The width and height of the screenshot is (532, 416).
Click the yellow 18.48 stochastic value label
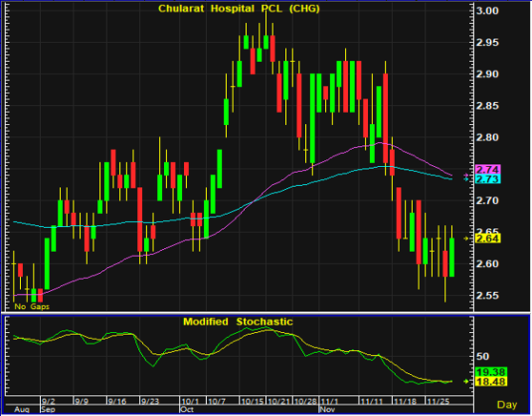pyautogui.click(x=491, y=382)
